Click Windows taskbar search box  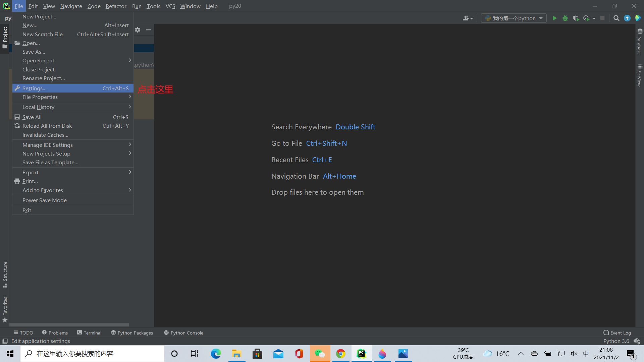[x=92, y=354]
